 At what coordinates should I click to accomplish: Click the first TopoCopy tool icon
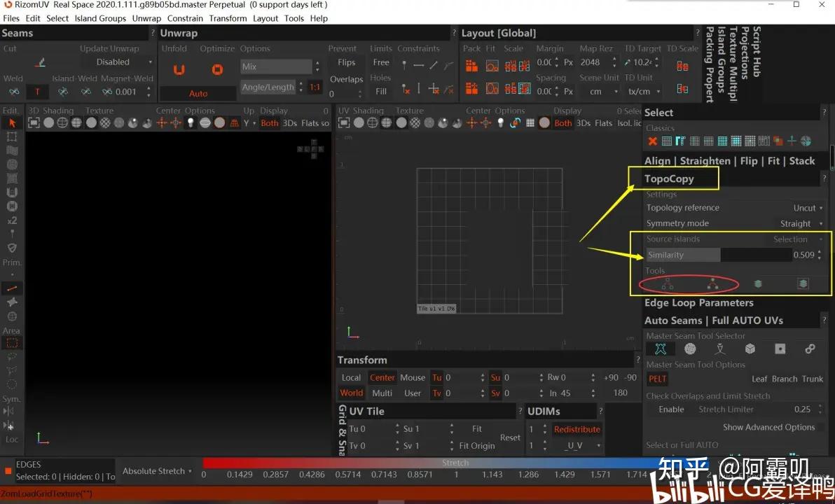click(668, 284)
